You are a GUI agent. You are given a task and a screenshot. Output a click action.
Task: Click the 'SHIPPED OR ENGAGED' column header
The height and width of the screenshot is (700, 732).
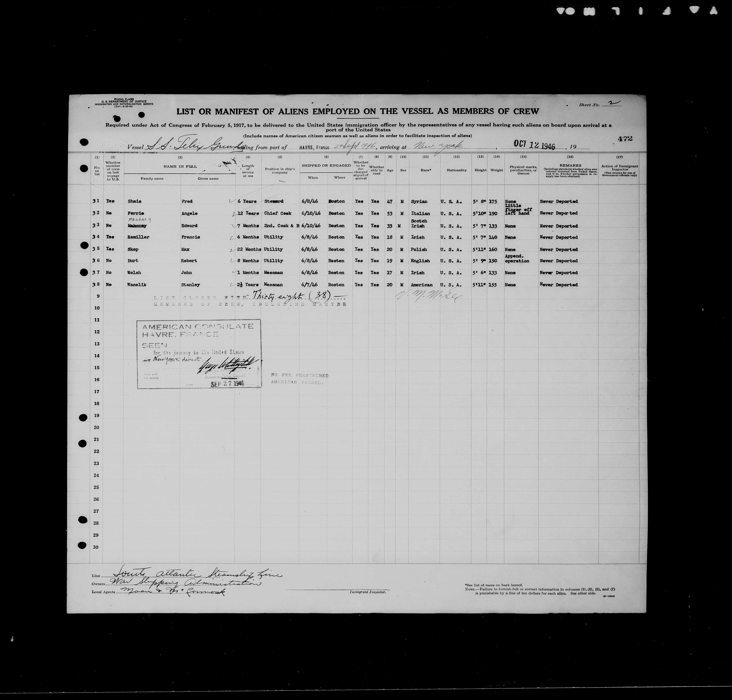click(x=326, y=165)
